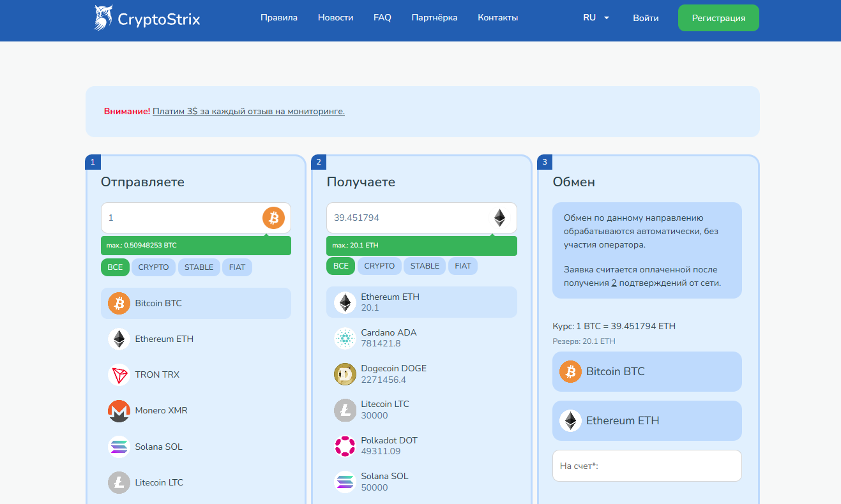Click Отправляете column heading

(142, 182)
